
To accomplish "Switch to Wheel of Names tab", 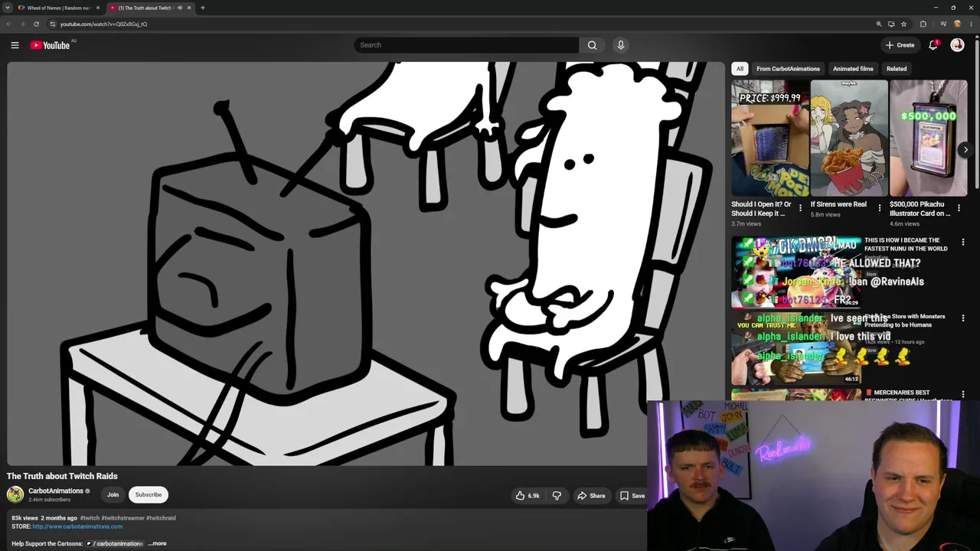I will click(x=57, y=8).
